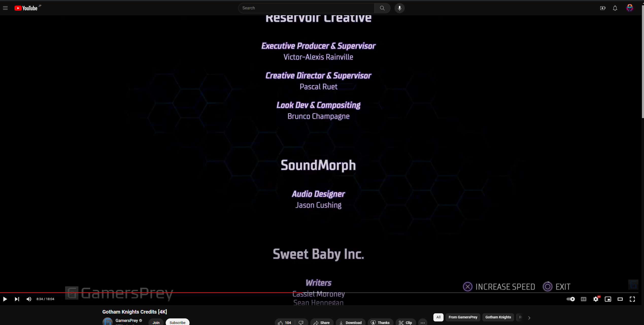Open the notifications bell

pyautogui.click(x=615, y=8)
